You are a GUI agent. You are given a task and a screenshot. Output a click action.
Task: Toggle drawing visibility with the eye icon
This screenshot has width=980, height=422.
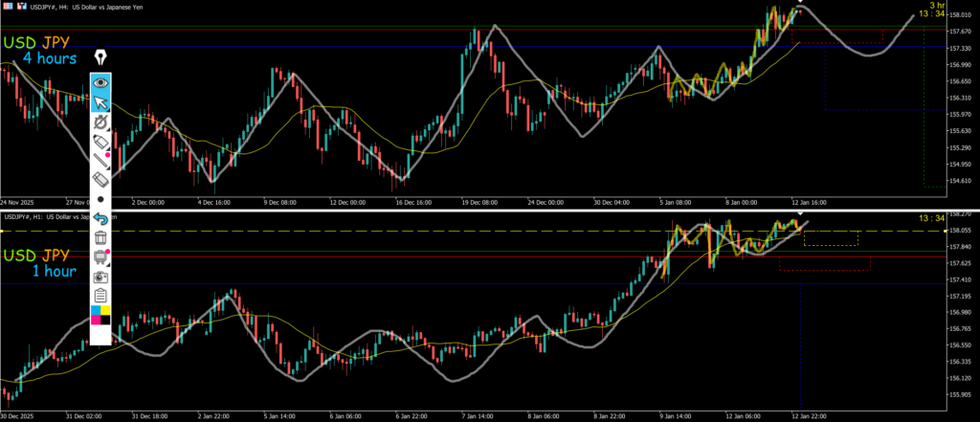click(100, 83)
